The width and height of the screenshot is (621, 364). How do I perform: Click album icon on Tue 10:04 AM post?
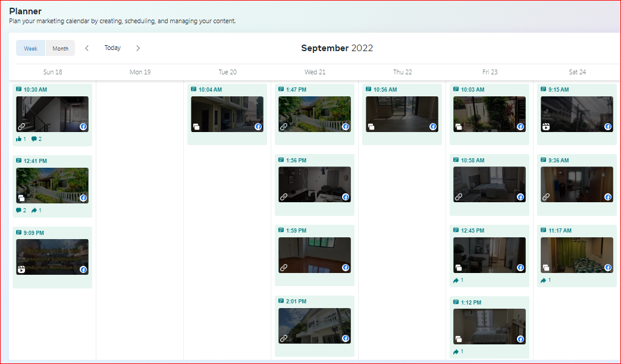(x=196, y=127)
